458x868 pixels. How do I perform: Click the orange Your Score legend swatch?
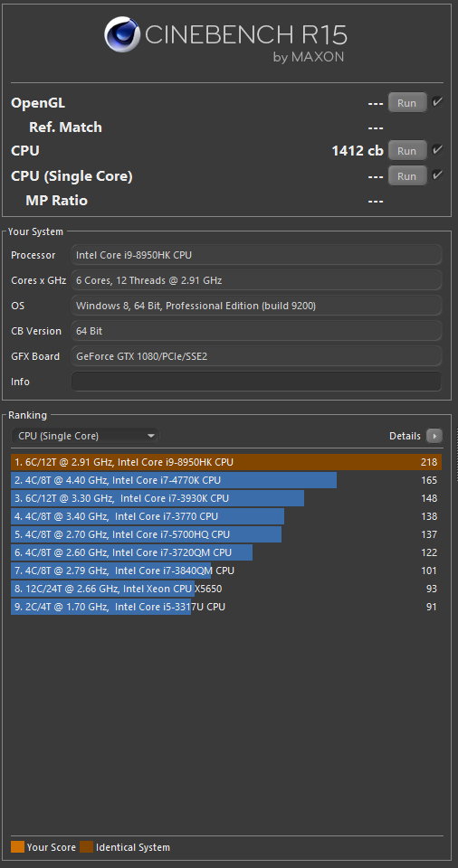tap(17, 847)
